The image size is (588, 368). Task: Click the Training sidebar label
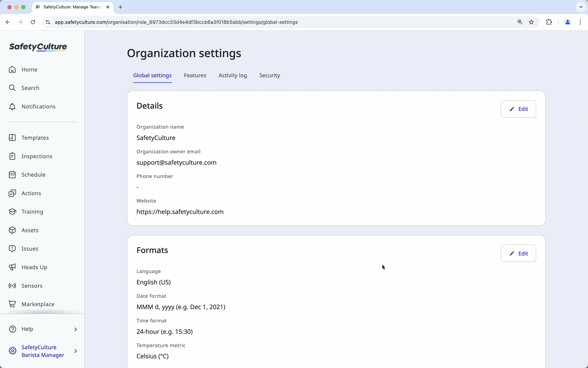click(x=32, y=212)
